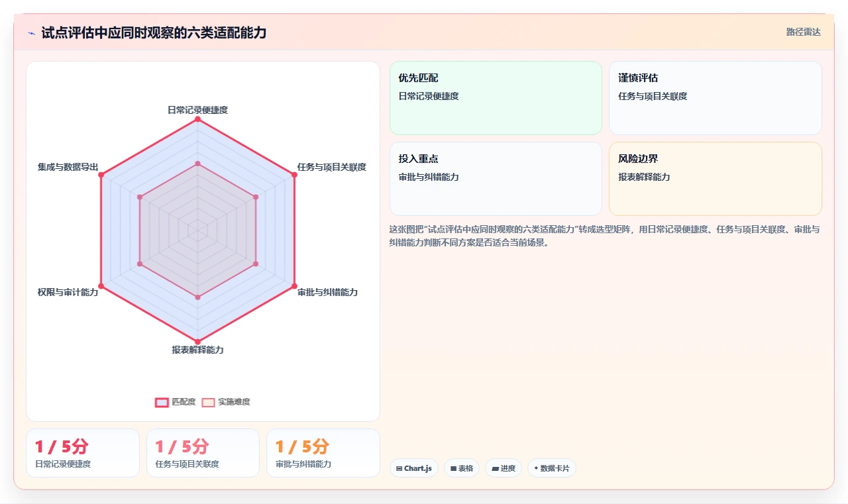Select the 投入重点 card

coord(496,179)
